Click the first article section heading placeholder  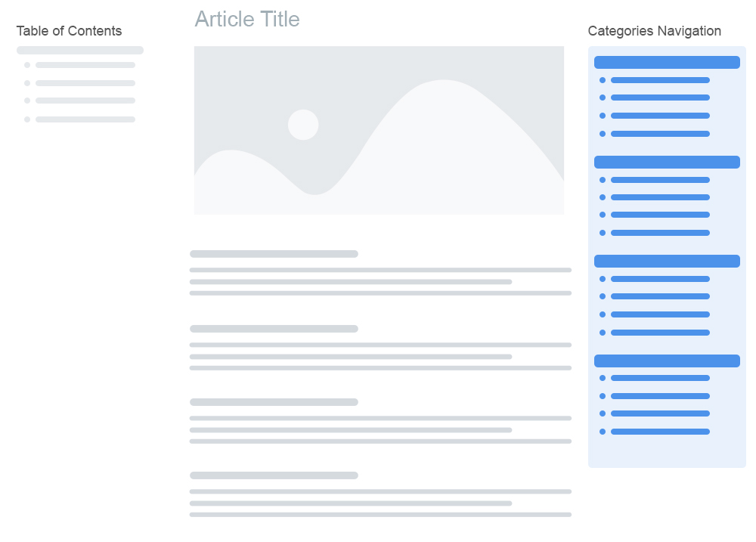tap(274, 254)
